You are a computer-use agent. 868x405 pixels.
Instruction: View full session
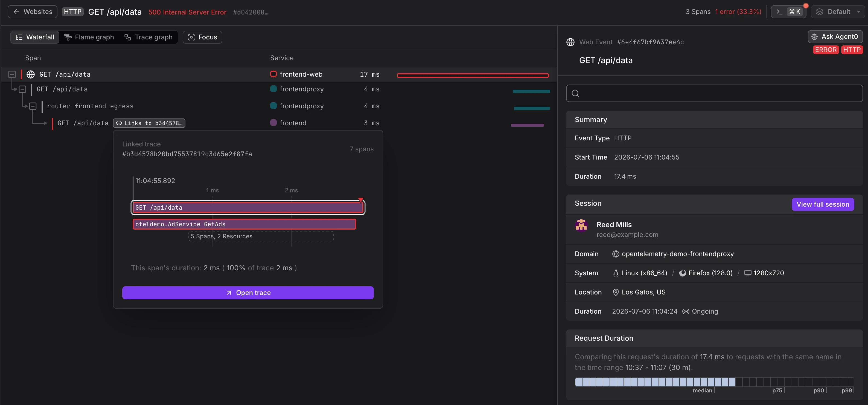823,204
